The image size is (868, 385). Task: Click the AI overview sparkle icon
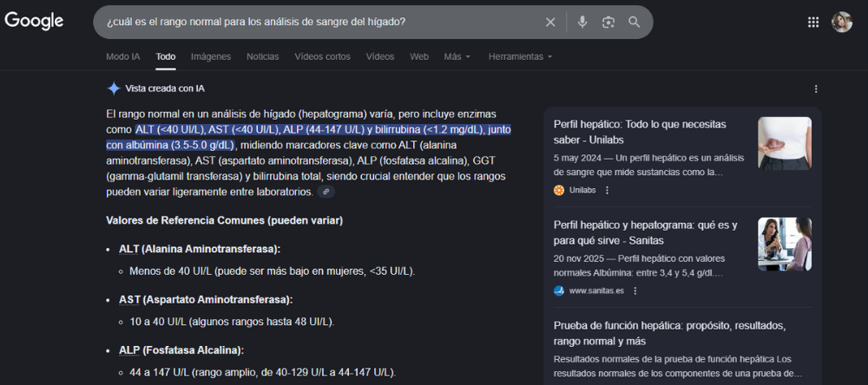pyautogui.click(x=114, y=88)
